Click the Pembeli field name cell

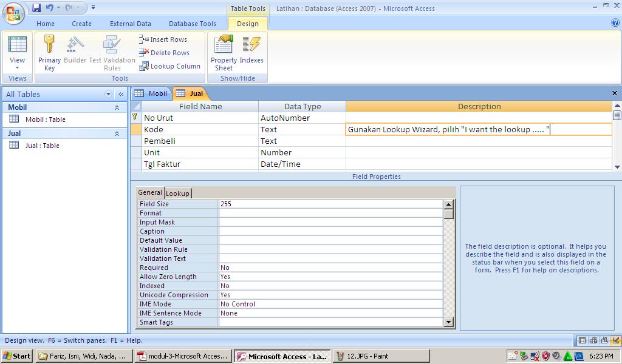coord(200,141)
